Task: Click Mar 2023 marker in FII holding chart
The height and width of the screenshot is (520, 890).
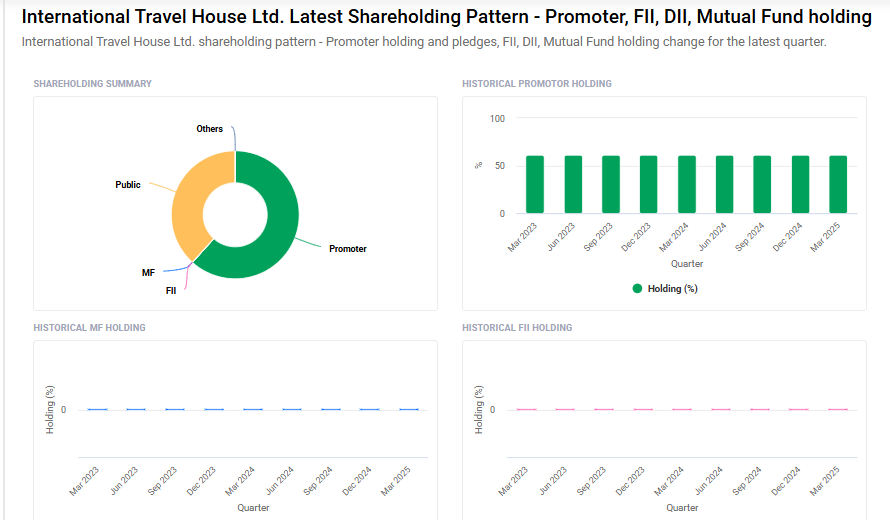Action: [x=526, y=409]
